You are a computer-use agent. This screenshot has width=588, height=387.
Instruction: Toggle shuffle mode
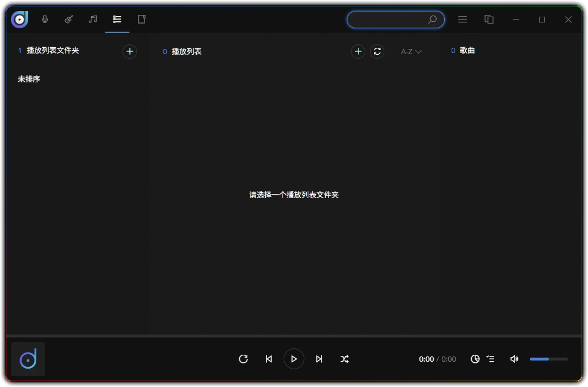click(x=345, y=359)
